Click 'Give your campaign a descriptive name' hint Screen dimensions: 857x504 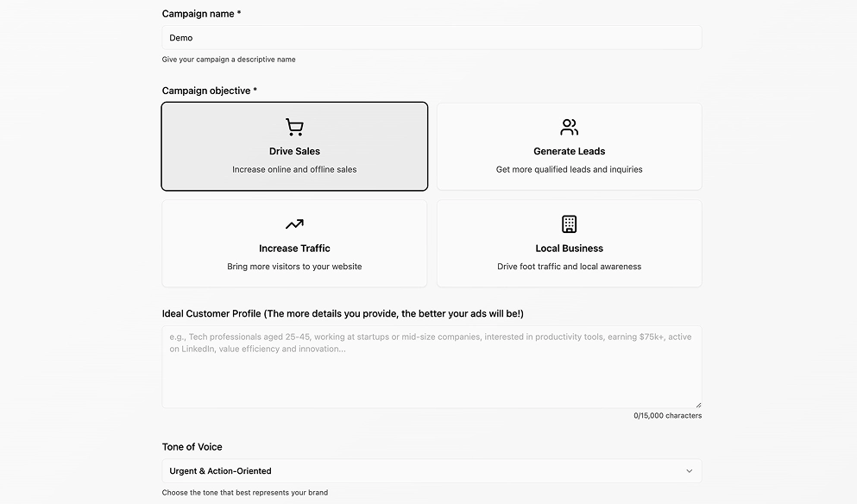pyautogui.click(x=229, y=60)
